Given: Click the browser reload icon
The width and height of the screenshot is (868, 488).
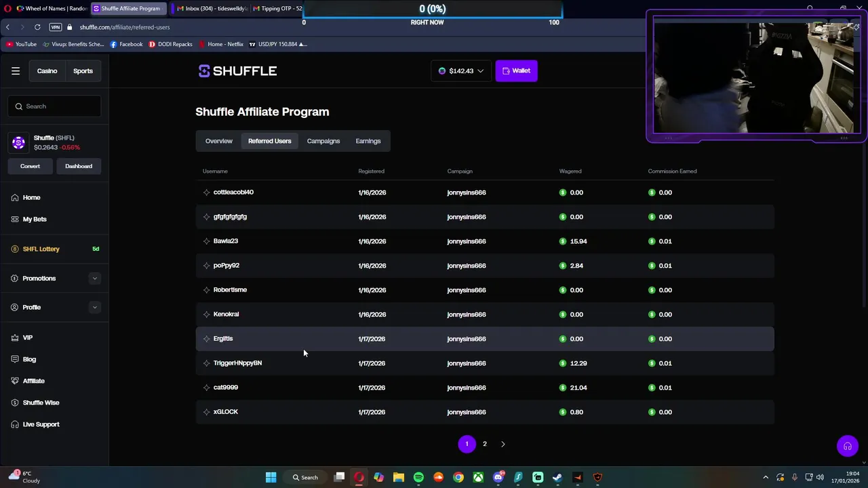Looking at the screenshot, I should (37, 27).
